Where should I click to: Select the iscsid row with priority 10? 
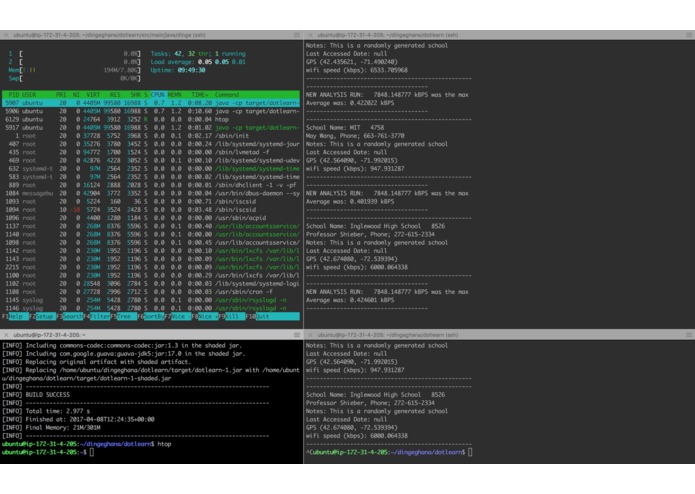pyautogui.click(x=151, y=210)
